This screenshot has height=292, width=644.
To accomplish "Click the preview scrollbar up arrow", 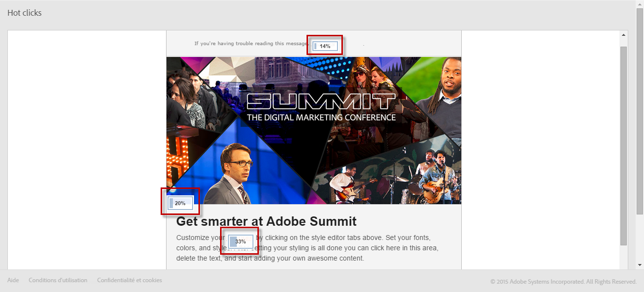I will pos(624,35).
